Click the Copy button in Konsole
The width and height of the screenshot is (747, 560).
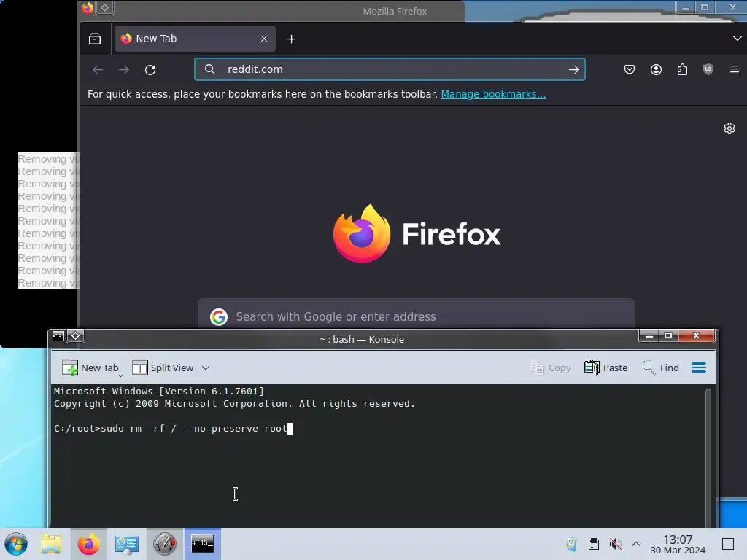[550, 367]
